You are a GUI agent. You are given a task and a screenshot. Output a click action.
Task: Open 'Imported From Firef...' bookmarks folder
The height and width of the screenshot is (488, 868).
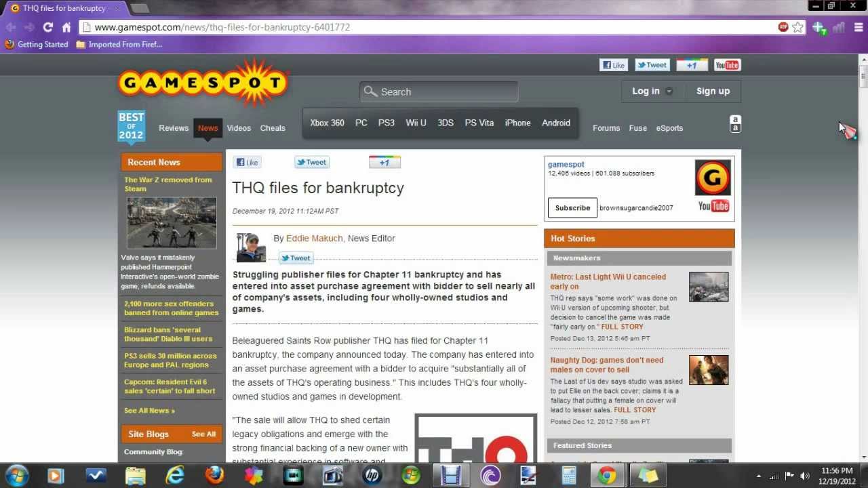119,45
